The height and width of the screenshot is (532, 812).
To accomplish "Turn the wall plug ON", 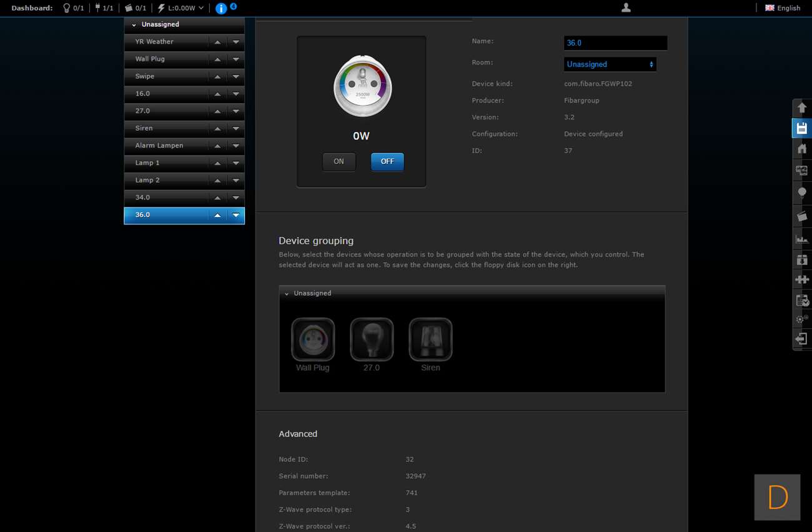I will (339, 161).
